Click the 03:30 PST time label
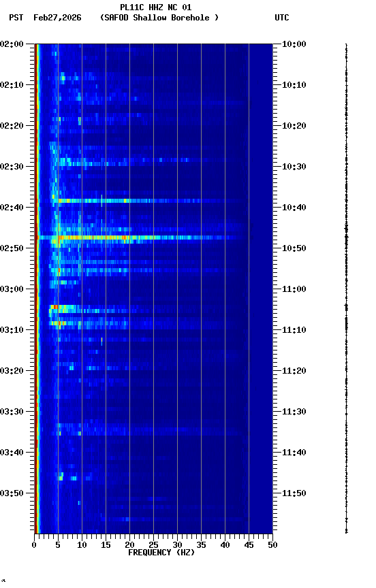 [x=12, y=412]
